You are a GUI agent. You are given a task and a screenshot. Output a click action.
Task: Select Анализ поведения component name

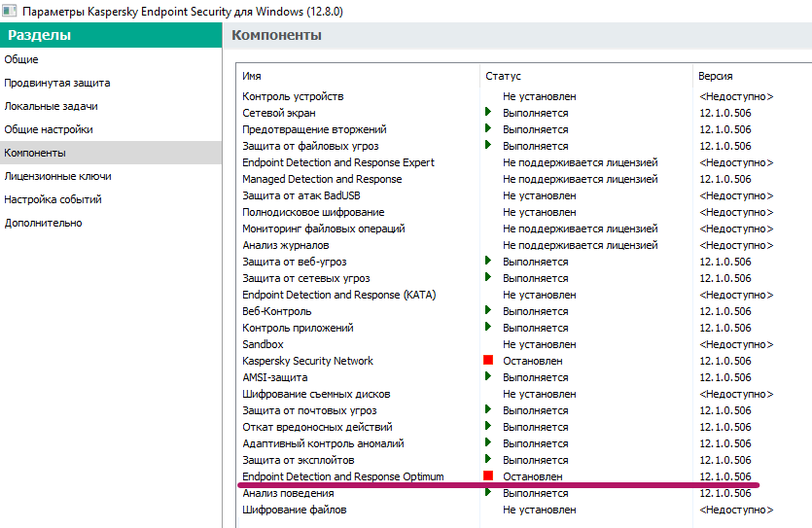coord(288,493)
